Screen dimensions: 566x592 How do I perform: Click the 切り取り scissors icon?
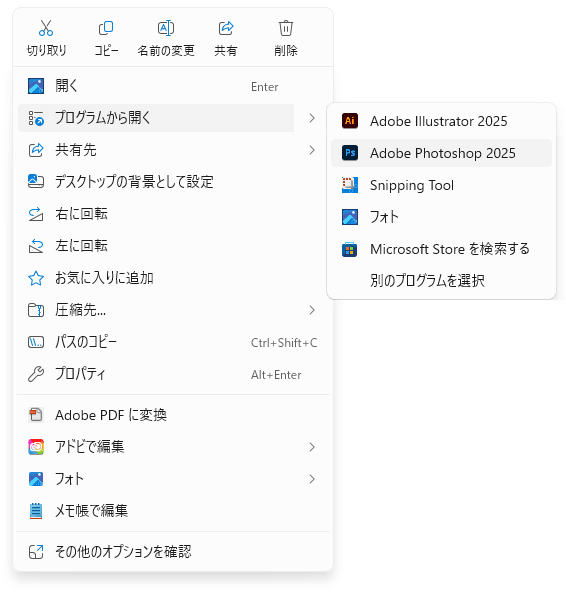click(46, 28)
